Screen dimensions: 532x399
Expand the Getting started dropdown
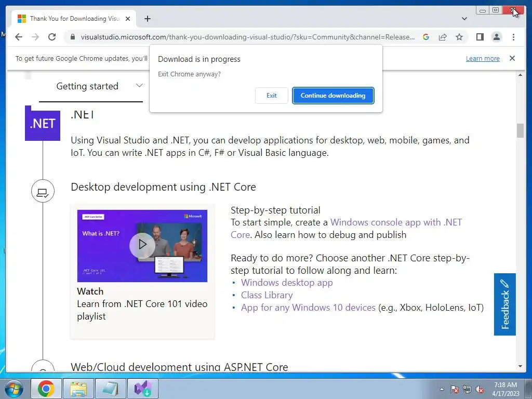[x=139, y=85]
